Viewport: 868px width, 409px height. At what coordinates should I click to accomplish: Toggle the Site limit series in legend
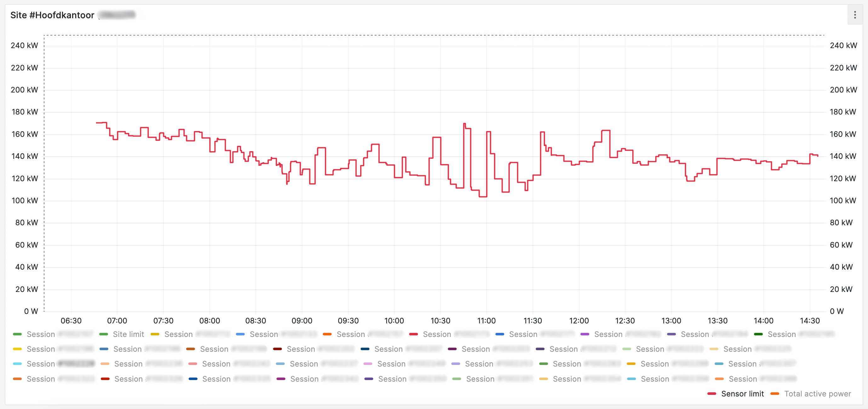[x=128, y=334]
